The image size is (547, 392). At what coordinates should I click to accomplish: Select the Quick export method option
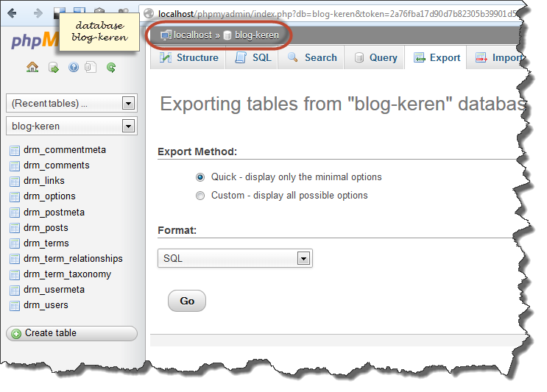tap(200, 177)
